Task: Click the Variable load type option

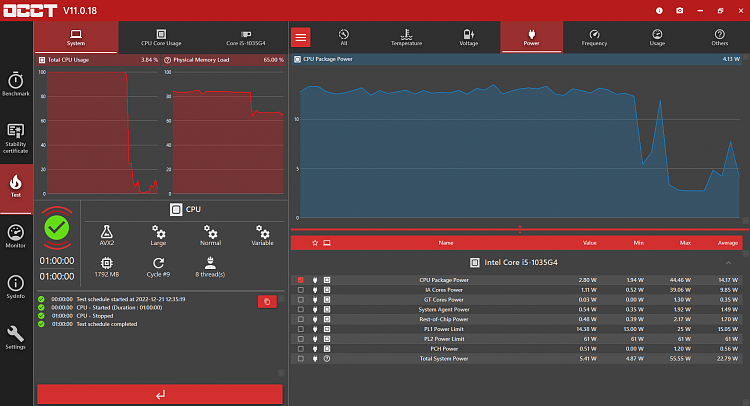Action: tap(262, 235)
